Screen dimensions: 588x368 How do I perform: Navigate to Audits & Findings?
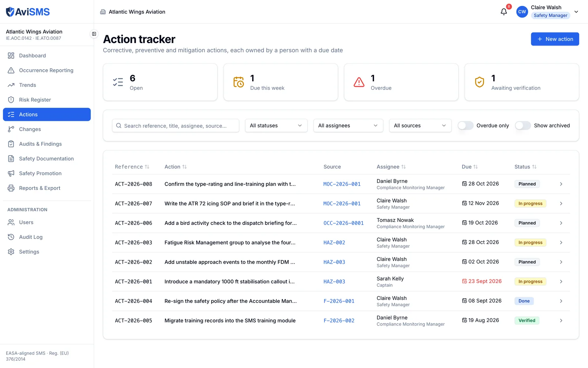(47, 144)
